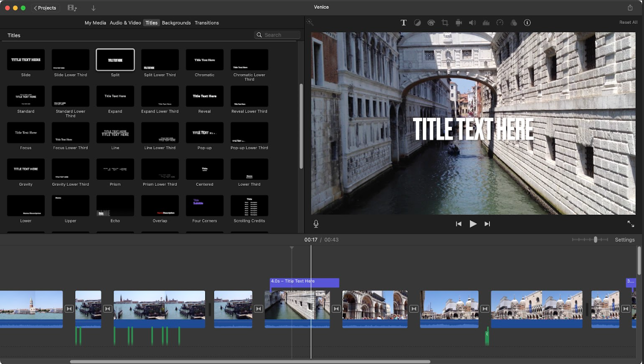Open the timeline Settings popup
644x364 pixels.
(x=624, y=240)
